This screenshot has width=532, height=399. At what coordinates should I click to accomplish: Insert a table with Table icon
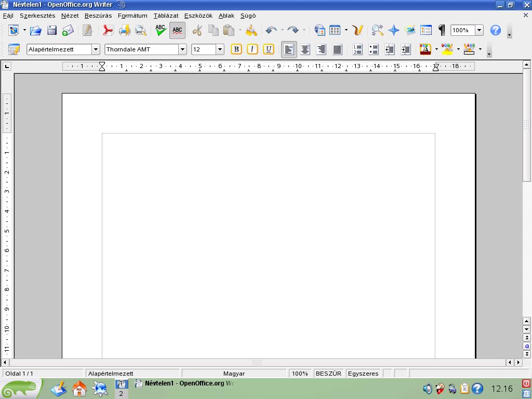335,30
